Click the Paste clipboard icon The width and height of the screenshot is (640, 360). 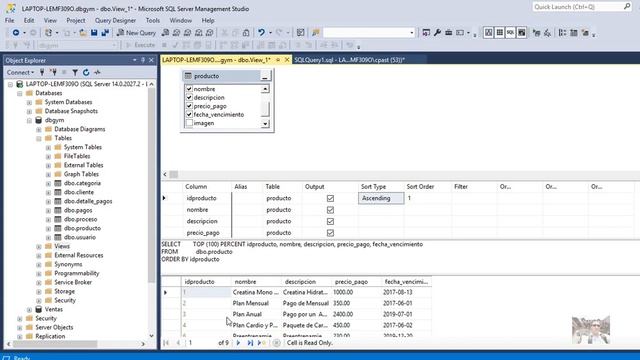246,33
